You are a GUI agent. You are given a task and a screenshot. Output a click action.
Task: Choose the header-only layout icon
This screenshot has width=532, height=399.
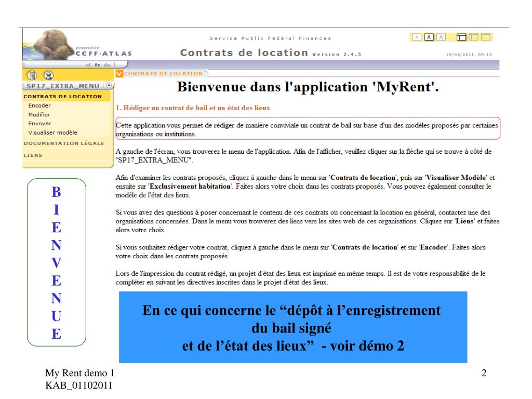[486, 37]
